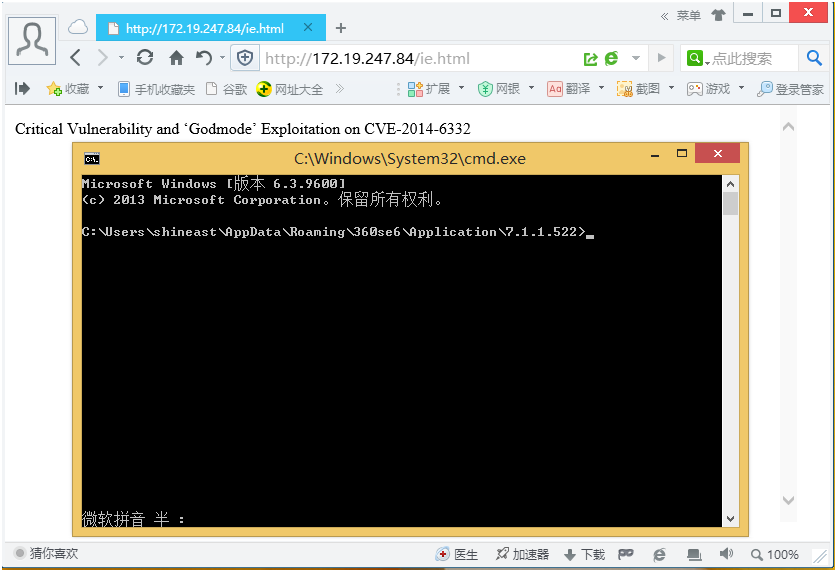Toggle the 猜你喜欢 status bar option

46,553
